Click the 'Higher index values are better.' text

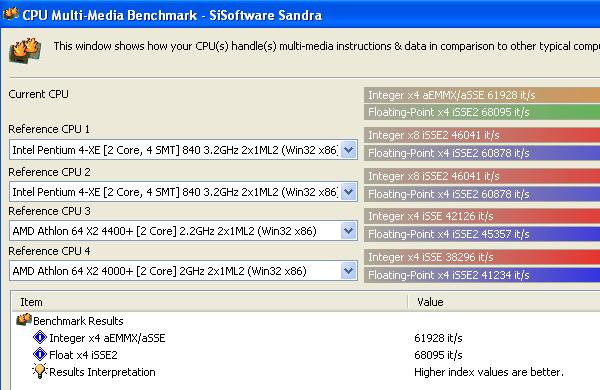489,372
